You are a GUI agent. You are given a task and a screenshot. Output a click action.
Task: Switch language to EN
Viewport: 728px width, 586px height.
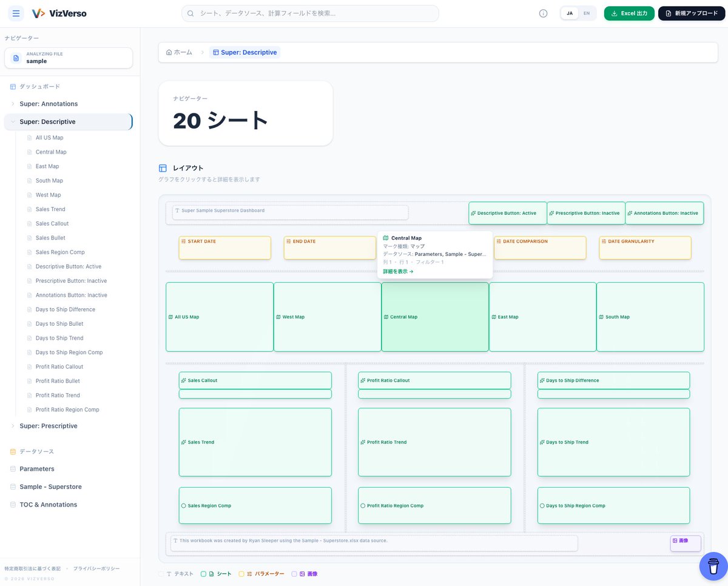(587, 13)
